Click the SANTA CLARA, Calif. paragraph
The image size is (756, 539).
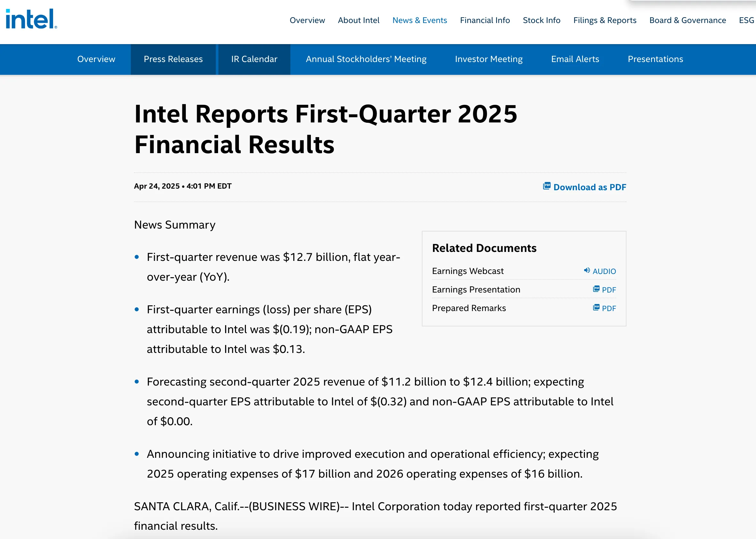tap(375, 516)
